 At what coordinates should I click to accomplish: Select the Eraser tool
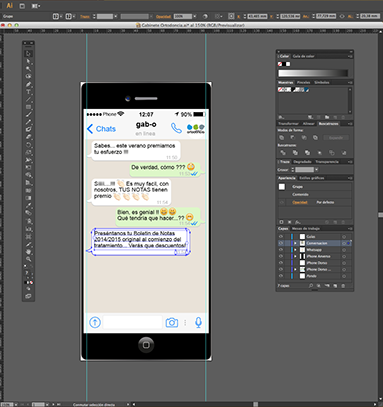tap(28, 137)
